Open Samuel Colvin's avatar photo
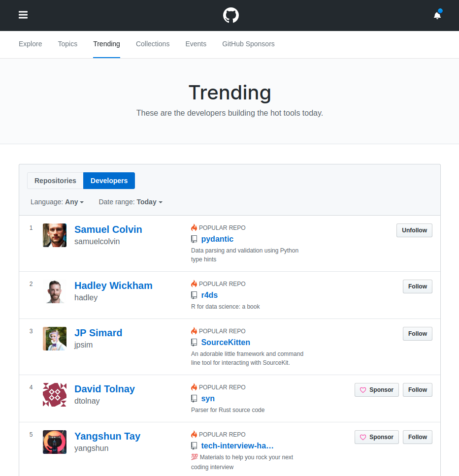 55,235
